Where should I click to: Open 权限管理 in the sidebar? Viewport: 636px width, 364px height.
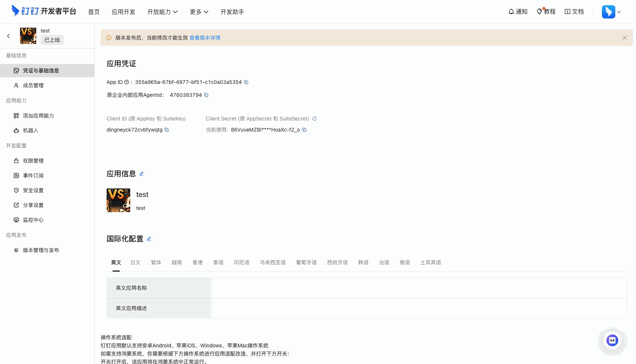click(47, 161)
